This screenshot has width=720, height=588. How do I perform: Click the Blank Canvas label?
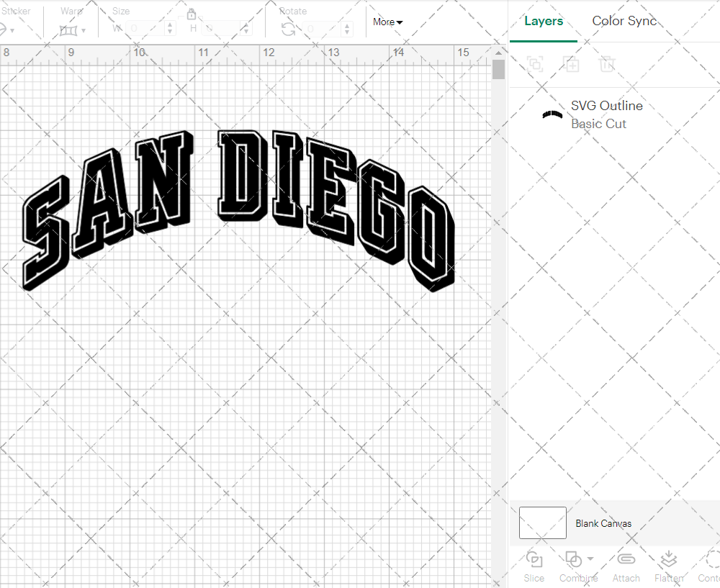pos(603,523)
